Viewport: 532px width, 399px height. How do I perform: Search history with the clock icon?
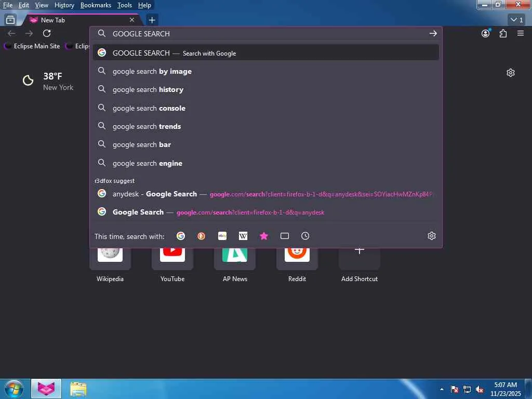pos(305,236)
